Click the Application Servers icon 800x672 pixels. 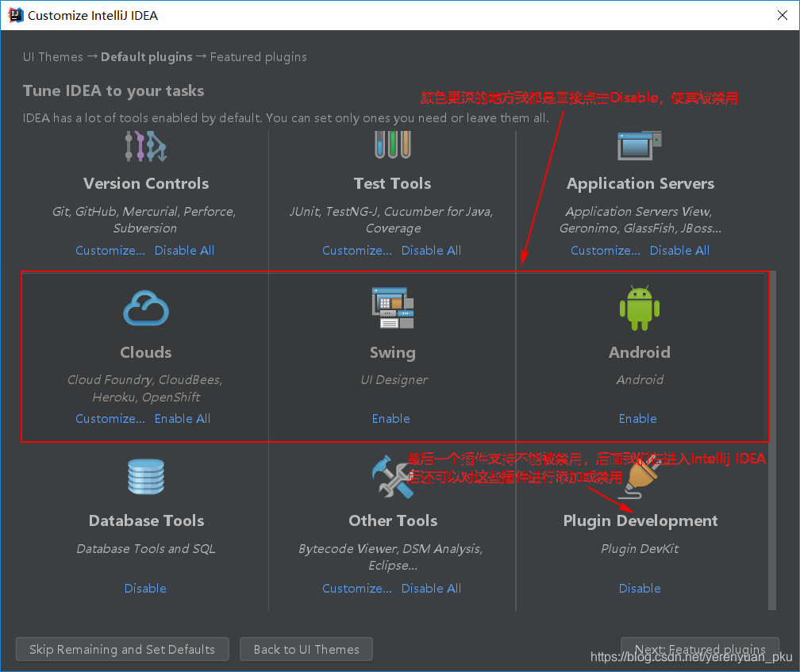[x=640, y=145]
